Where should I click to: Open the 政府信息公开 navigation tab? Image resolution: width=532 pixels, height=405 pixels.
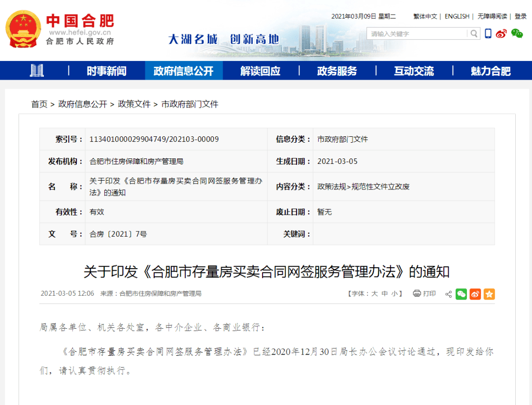pyautogui.click(x=184, y=71)
